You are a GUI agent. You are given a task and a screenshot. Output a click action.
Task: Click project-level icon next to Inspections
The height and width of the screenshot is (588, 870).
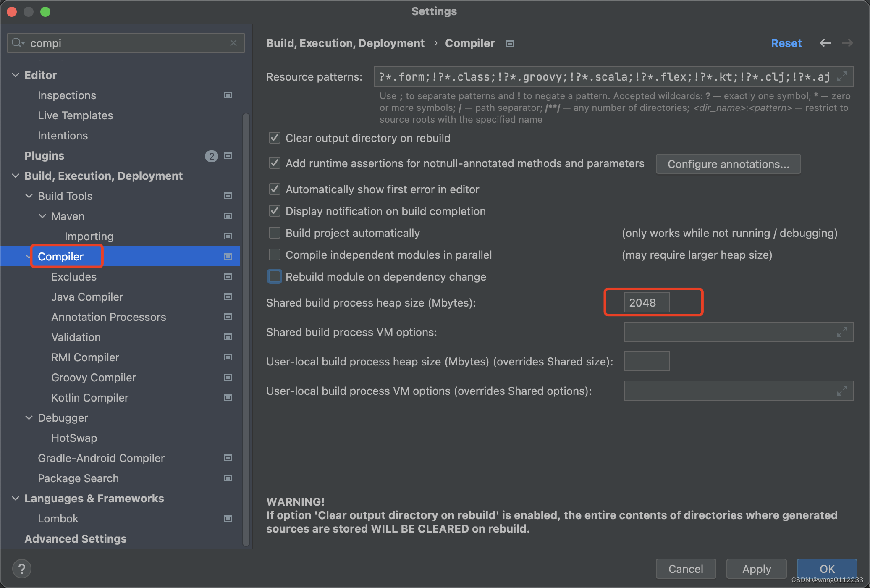(x=228, y=95)
